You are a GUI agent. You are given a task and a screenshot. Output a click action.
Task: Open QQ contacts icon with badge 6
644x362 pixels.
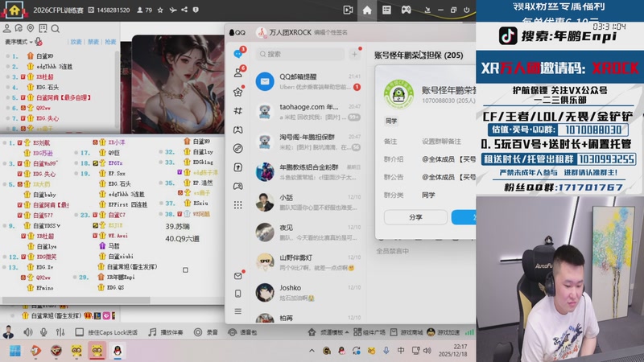[238, 72]
